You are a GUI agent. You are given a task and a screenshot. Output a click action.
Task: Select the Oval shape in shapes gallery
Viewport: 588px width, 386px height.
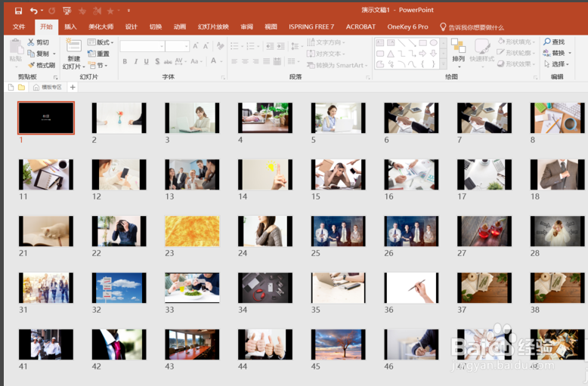coord(434,43)
